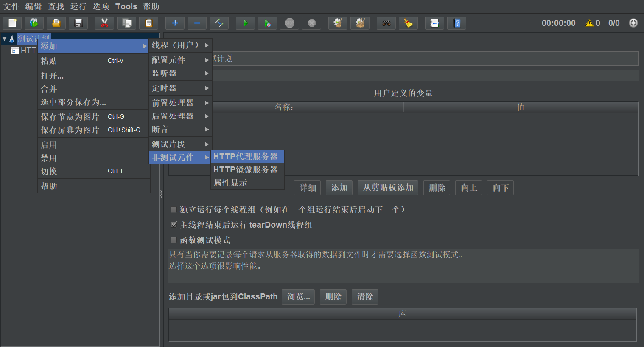Screen dimensions: 644x347
Task: Click the Save (floppy disk) toolbar icon
Action: pos(78,23)
